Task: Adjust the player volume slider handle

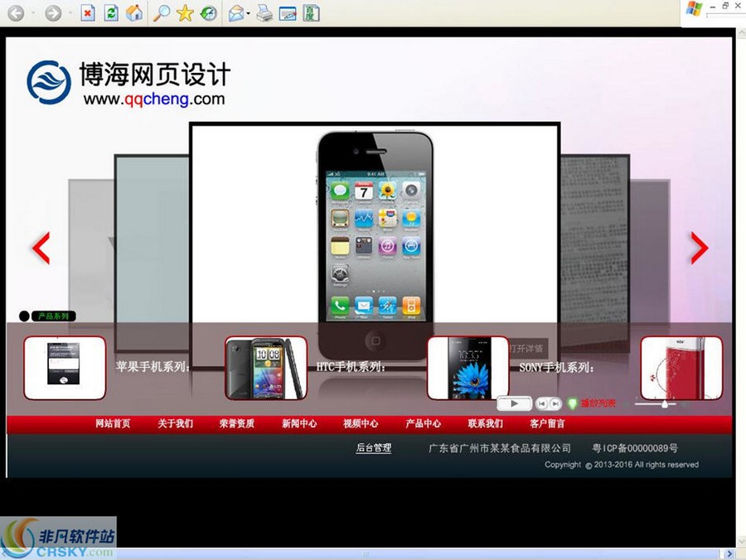Action: pyautogui.click(x=665, y=404)
